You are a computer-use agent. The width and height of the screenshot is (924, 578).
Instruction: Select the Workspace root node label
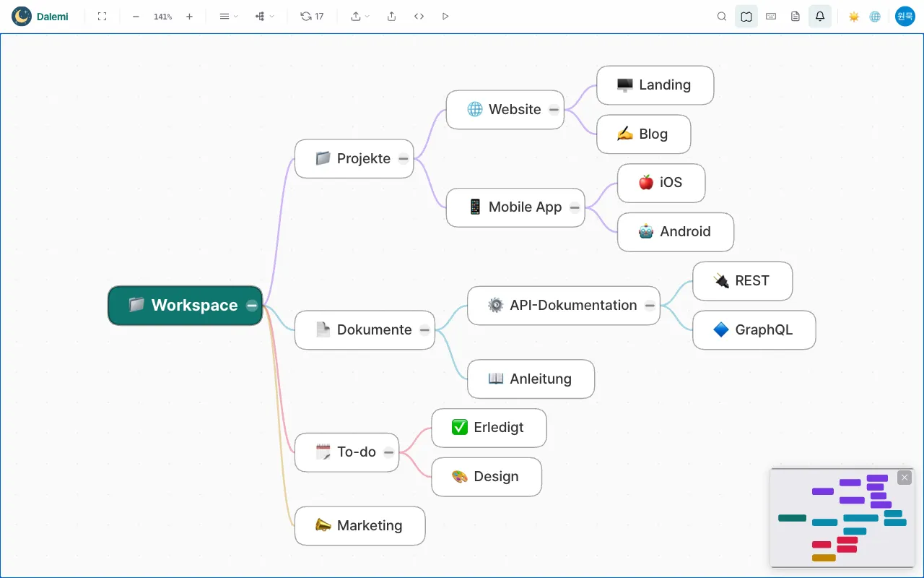tap(194, 306)
